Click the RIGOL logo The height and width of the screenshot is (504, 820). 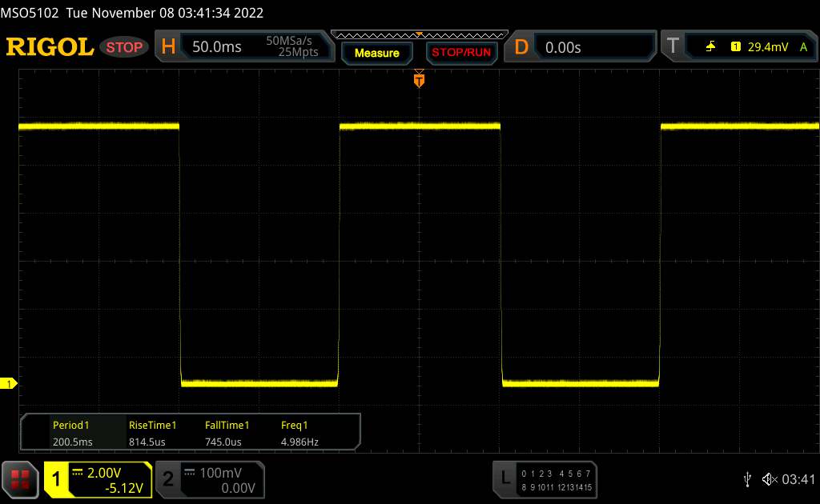[50, 47]
